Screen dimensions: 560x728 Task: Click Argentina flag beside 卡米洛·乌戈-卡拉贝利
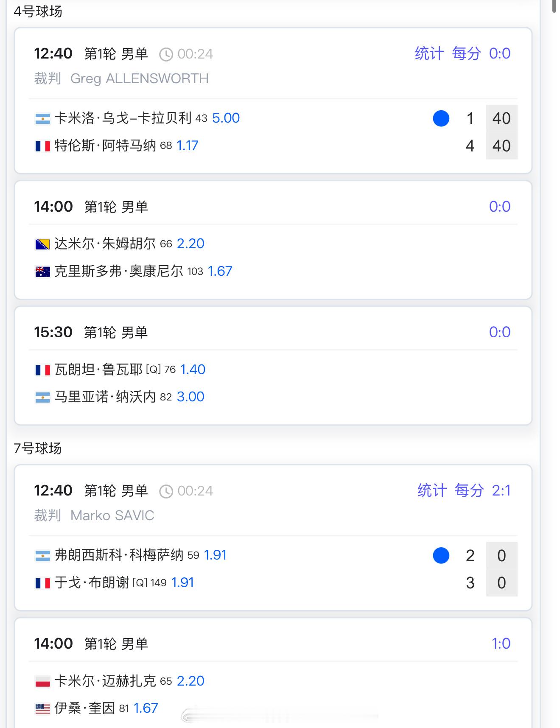click(x=42, y=118)
